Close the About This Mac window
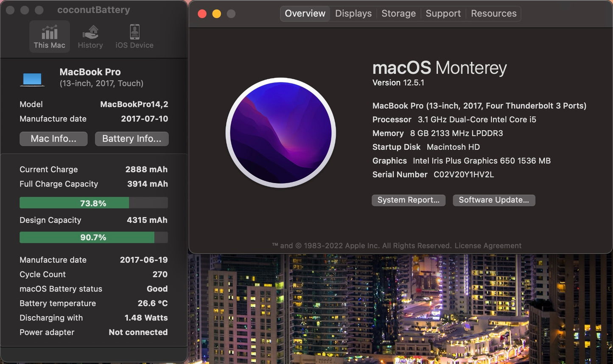 tap(202, 14)
